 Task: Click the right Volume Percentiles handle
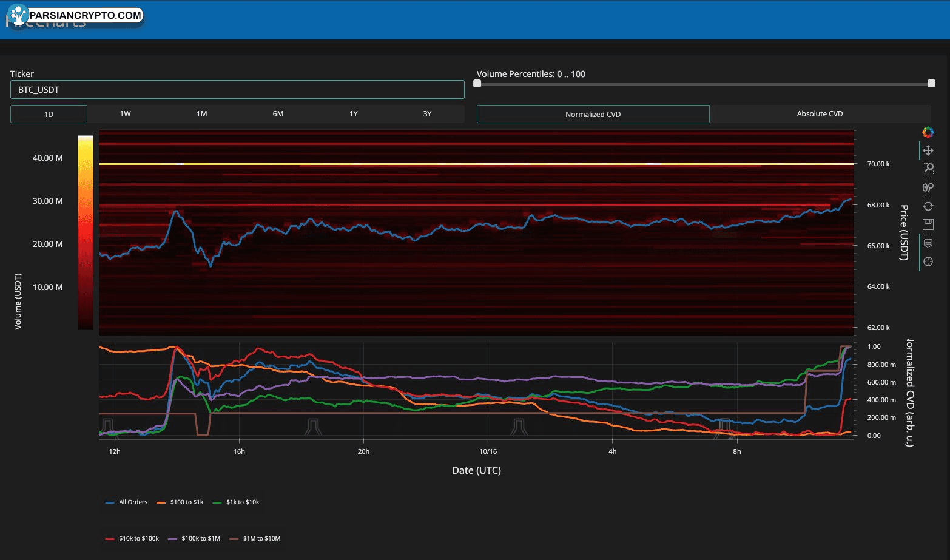pos(931,84)
